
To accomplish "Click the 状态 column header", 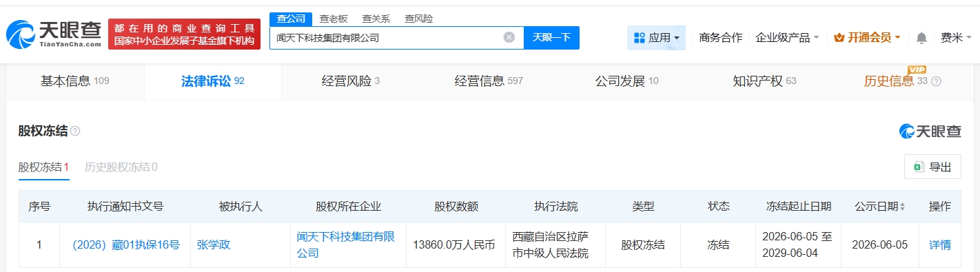I will click(718, 207).
